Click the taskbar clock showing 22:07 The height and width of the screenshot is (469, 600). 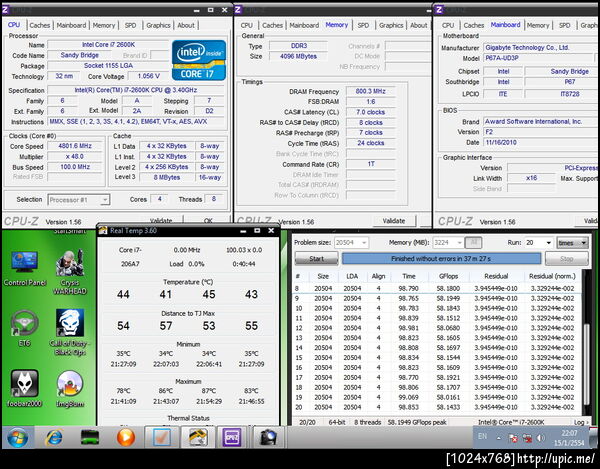coord(569,438)
